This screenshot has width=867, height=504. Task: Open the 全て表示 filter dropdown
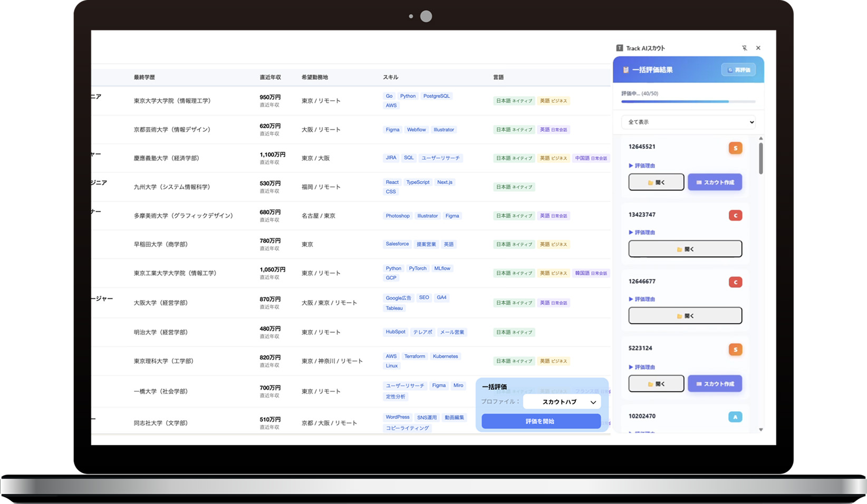pyautogui.click(x=688, y=122)
